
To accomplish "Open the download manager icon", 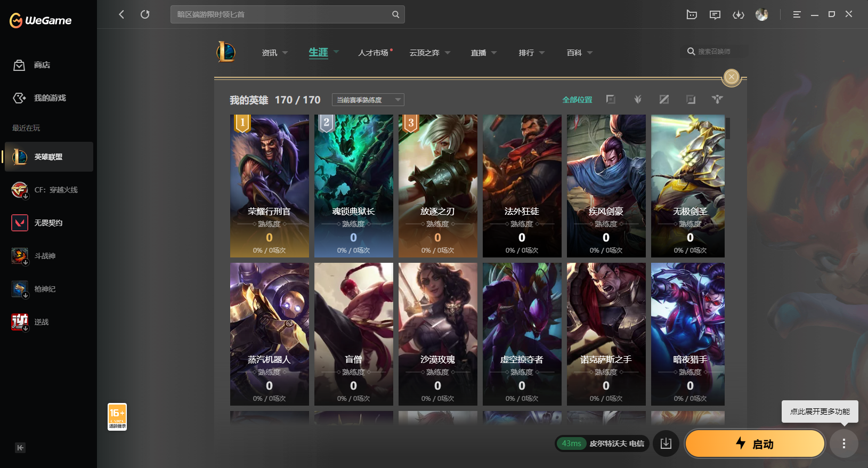I will pyautogui.click(x=739, y=14).
